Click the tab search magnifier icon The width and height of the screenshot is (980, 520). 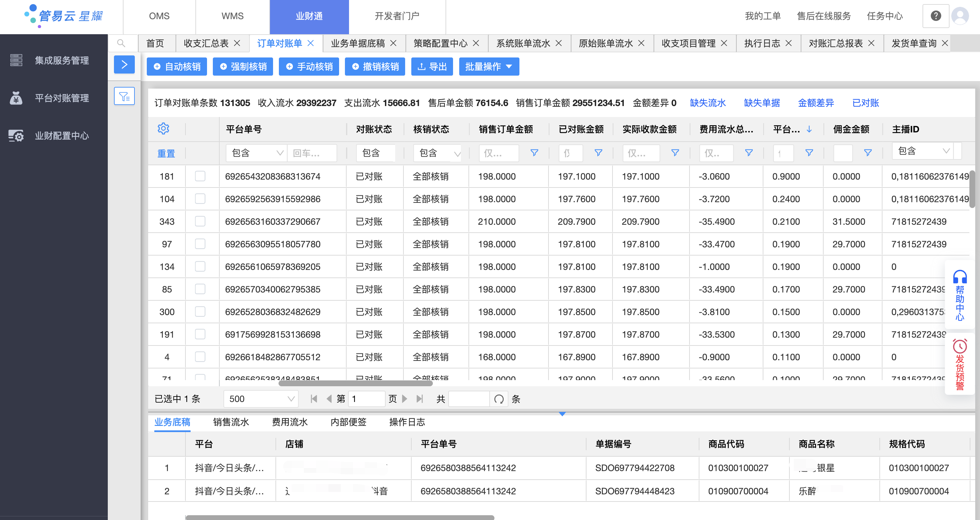[x=121, y=43]
